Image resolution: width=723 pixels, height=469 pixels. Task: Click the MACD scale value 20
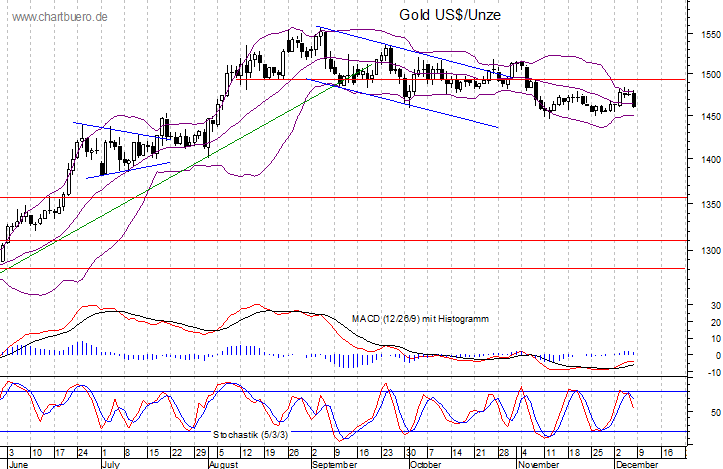point(716,322)
